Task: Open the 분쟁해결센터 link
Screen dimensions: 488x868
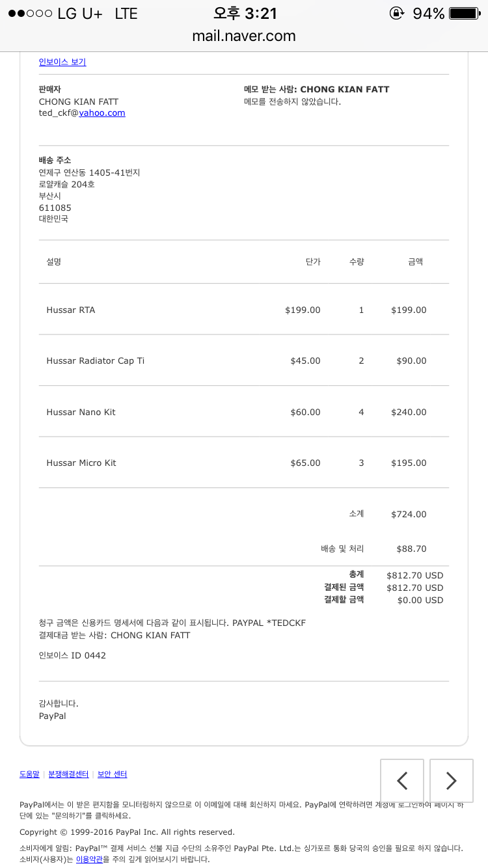Action: pos(68,774)
